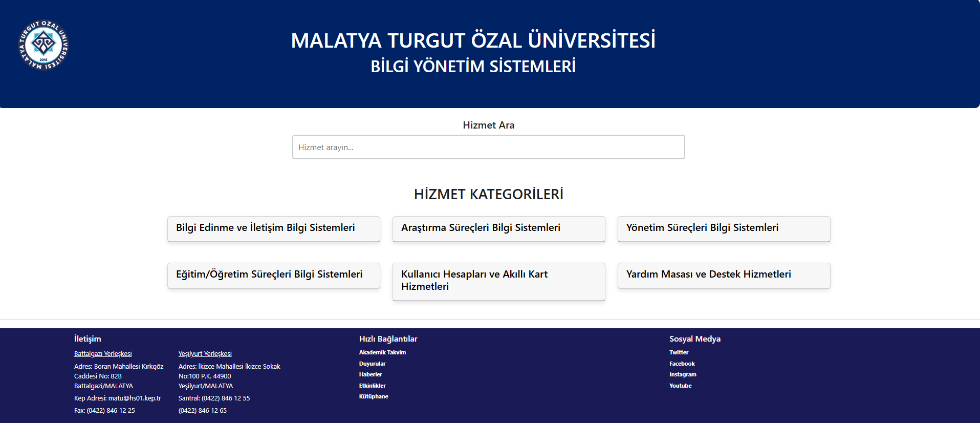This screenshot has width=980, height=423.
Task: Open the Haberler footer link
Action: tap(371, 374)
